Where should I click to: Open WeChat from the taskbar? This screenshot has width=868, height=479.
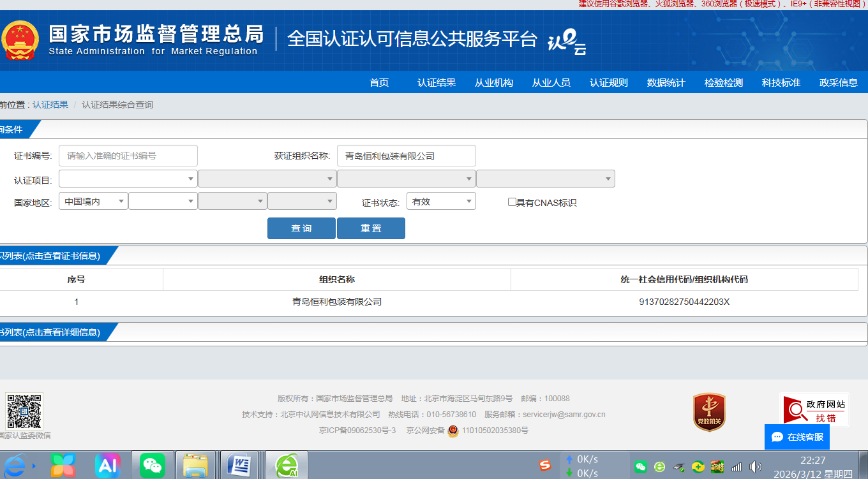tap(153, 466)
